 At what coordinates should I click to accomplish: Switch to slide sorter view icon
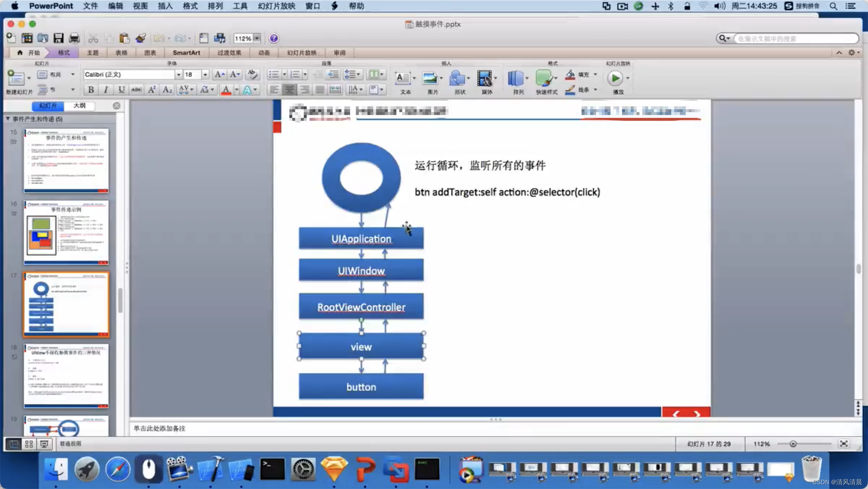(x=29, y=444)
